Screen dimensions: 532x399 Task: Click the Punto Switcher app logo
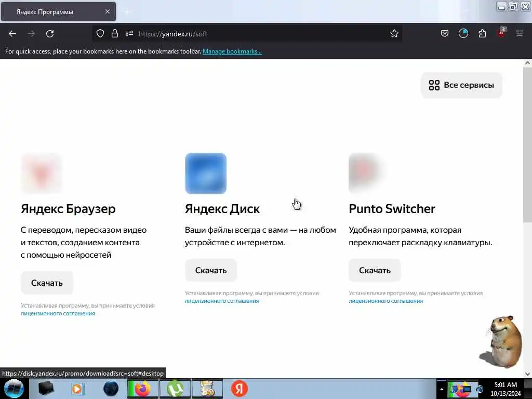click(366, 172)
